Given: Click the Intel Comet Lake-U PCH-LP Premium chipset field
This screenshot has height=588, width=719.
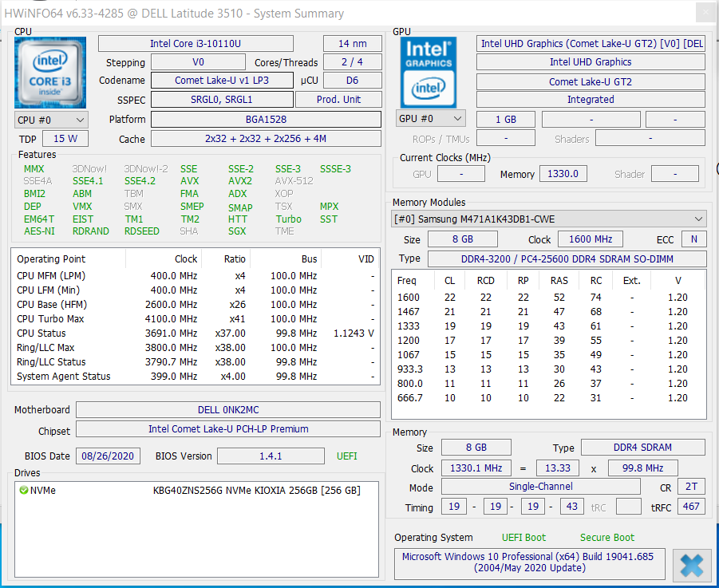Looking at the screenshot, I should click(228, 429).
